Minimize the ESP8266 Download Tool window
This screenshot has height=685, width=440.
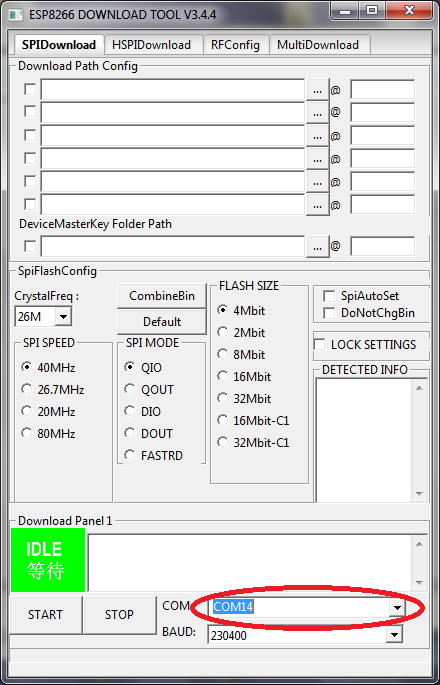pos(345,11)
